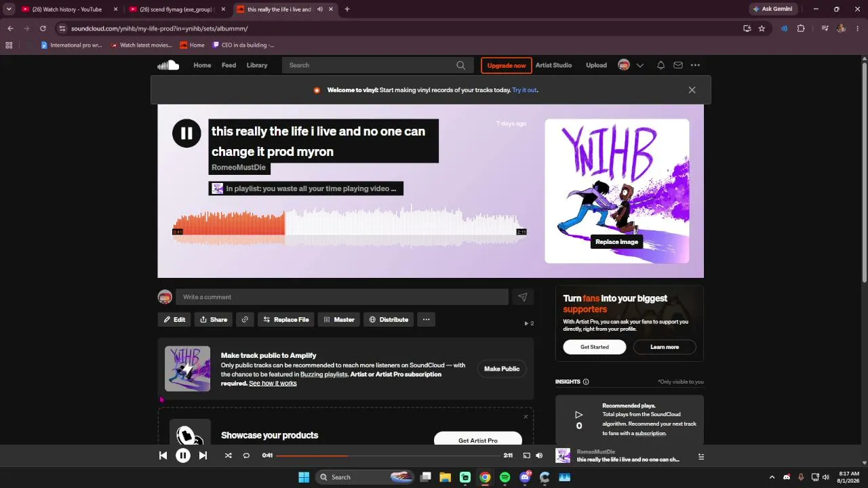Open the 'See how it works' link
The width and height of the screenshot is (868, 488).
(273, 384)
